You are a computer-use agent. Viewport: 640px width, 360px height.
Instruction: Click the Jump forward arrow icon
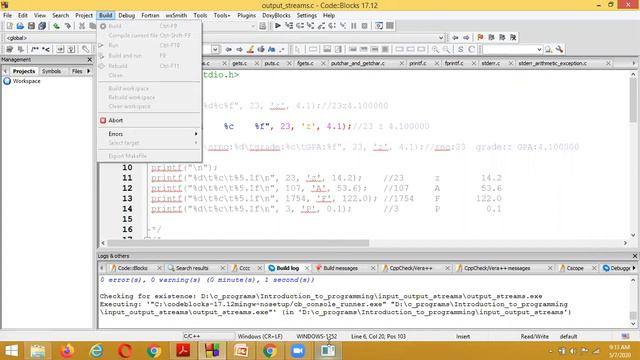(466, 38)
